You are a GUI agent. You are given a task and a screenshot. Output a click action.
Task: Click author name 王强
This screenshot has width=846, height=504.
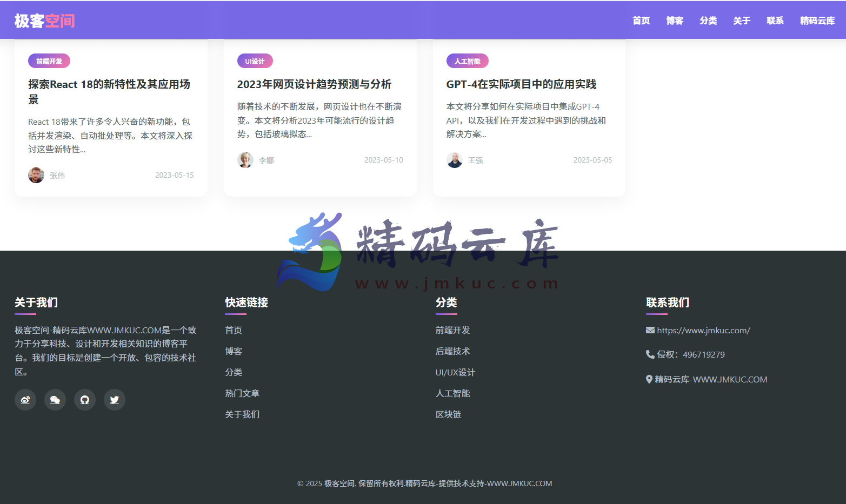pyautogui.click(x=476, y=160)
